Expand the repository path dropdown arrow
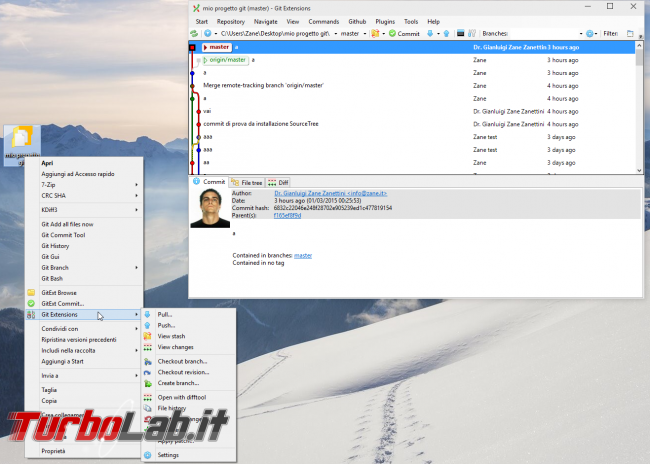Viewport: 650px width, 464px height. [x=335, y=34]
